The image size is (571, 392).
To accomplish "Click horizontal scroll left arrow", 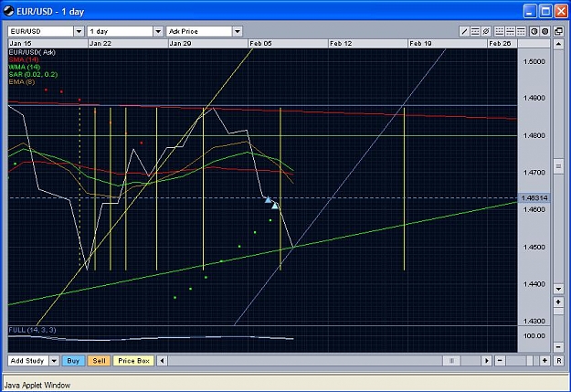I will pos(162,361).
